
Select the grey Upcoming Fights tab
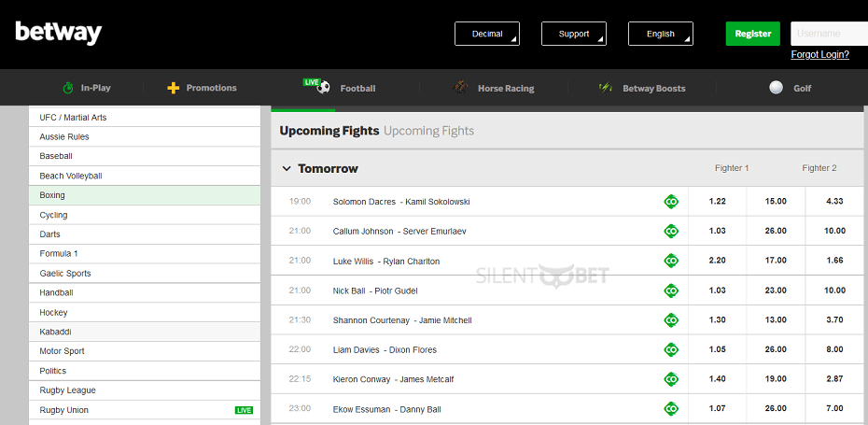coord(429,131)
